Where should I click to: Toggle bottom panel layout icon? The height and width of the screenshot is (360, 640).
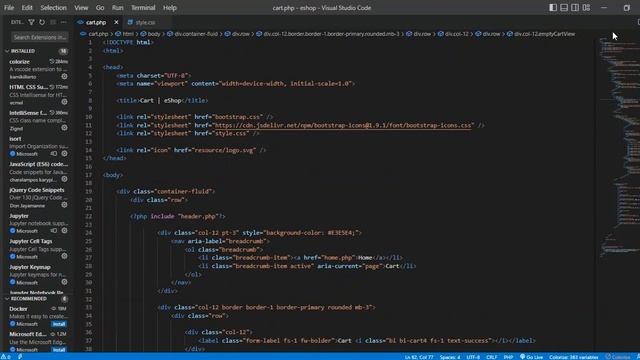click(564, 7)
